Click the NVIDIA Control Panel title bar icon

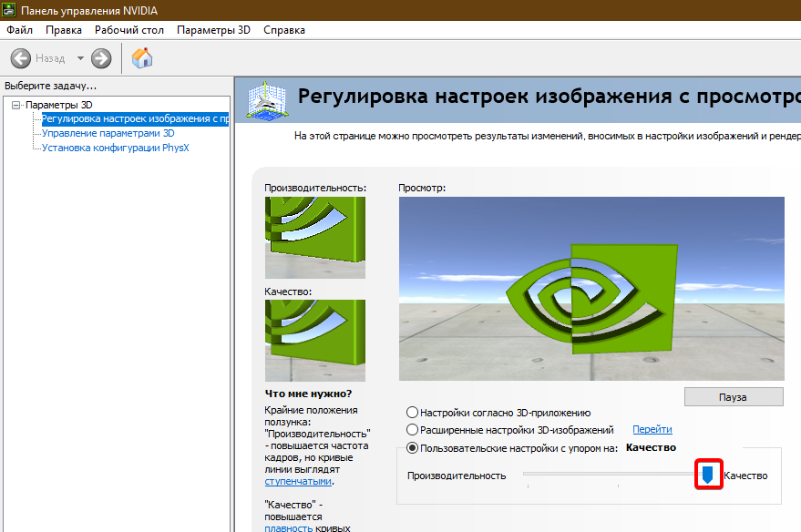point(9,10)
